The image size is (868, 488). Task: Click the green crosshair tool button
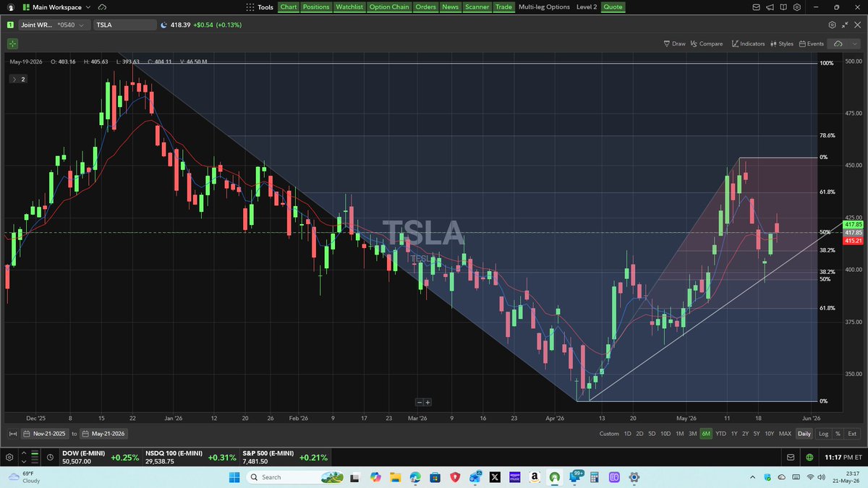point(13,43)
